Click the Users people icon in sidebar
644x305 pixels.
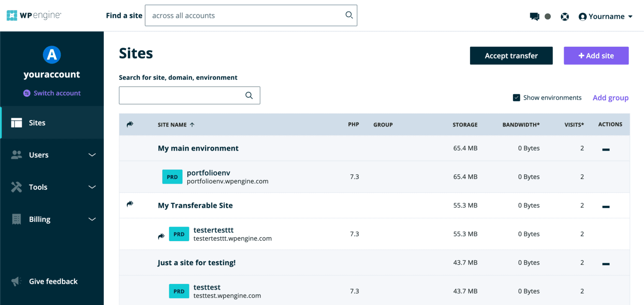(x=16, y=155)
